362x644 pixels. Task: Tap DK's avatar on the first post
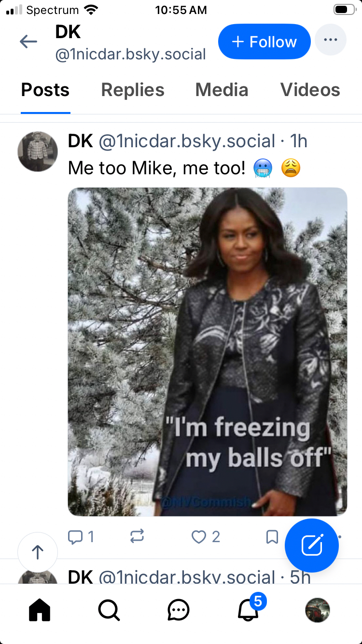pyautogui.click(x=38, y=151)
